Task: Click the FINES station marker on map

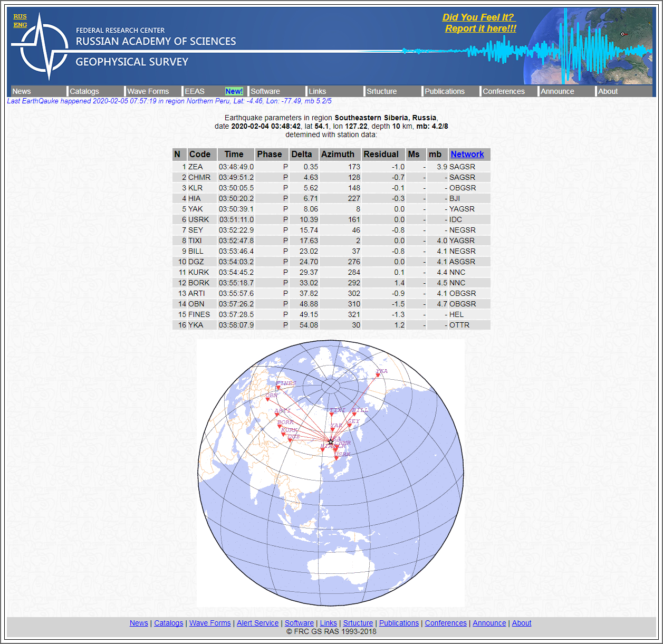Action: click(278, 388)
